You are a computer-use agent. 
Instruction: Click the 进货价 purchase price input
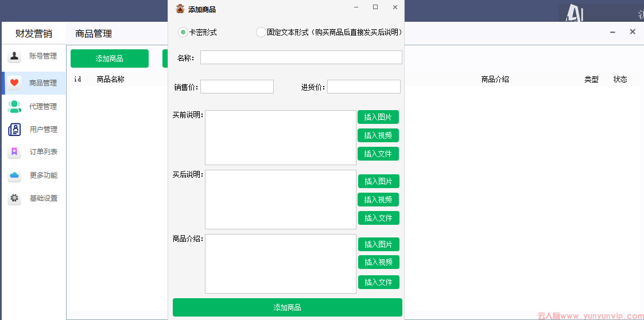(x=363, y=87)
